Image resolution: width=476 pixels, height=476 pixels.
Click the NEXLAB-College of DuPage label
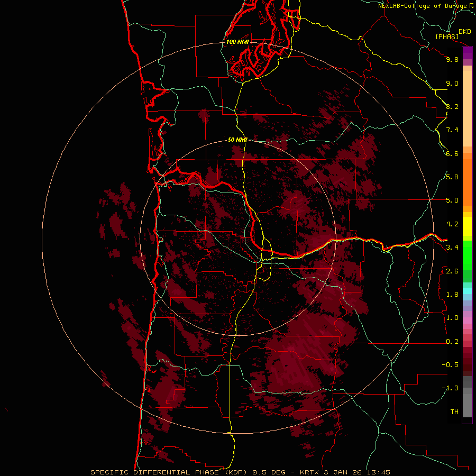point(424,6)
